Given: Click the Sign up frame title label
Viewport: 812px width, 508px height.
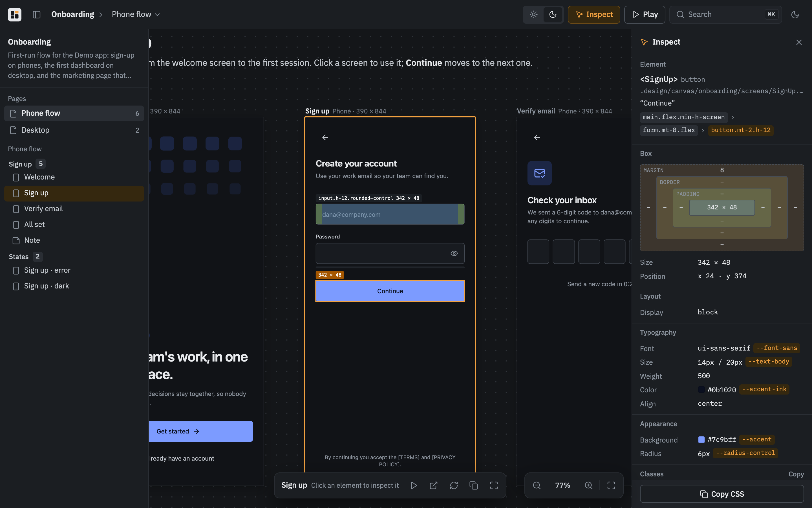Looking at the screenshot, I should (317, 111).
